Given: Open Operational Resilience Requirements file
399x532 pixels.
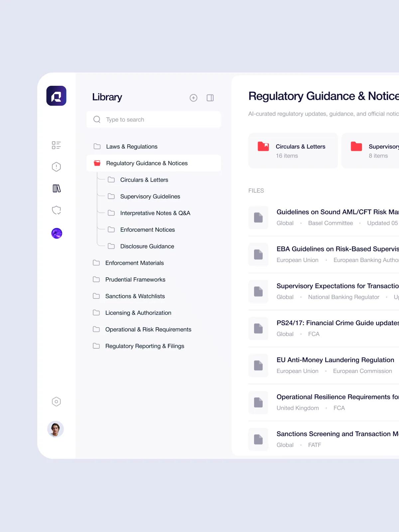Looking at the screenshot, I should click(x=324, y=402).
